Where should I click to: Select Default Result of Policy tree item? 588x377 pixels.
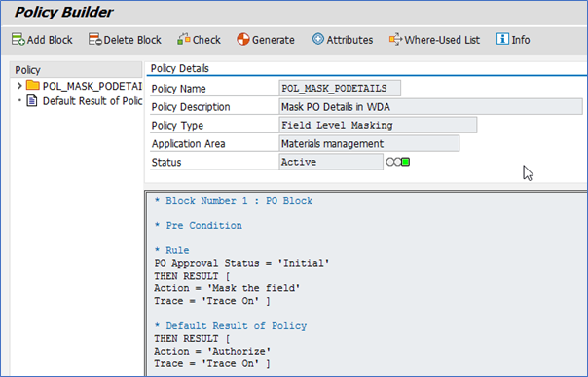pyautogui.click(x=92, y=101)
